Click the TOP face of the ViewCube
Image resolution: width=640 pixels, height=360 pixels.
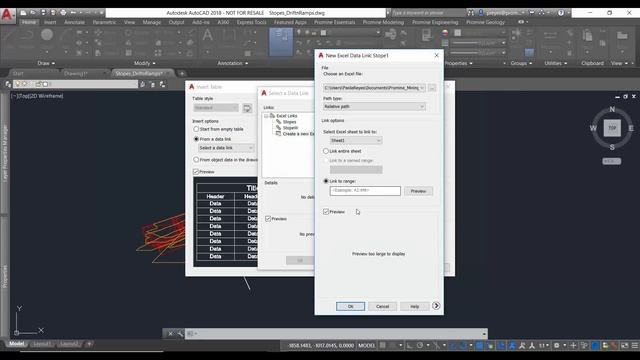click(612, 128)
